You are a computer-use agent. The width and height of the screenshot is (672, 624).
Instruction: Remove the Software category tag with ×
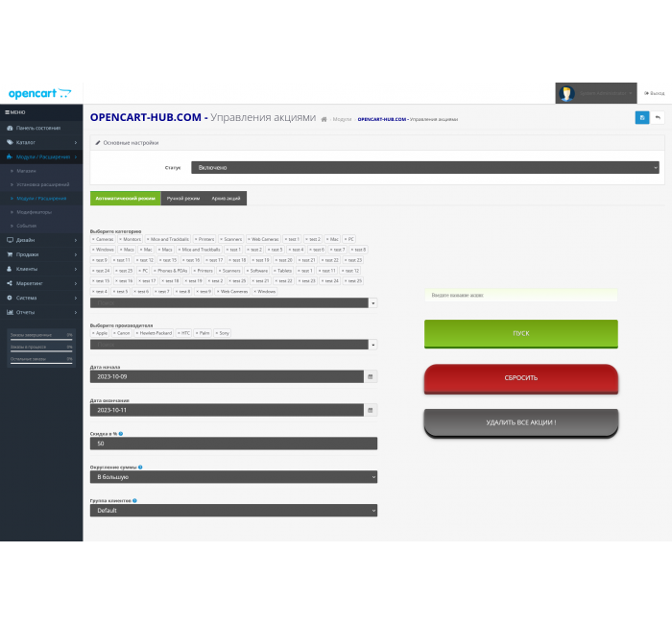click(248, 271)
